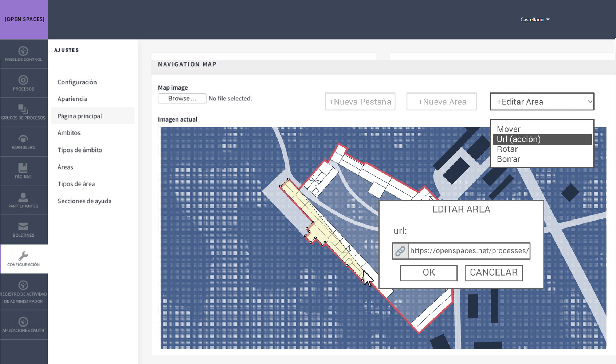Open the Tipos de ámbito settings link

[x=80, y=150]
